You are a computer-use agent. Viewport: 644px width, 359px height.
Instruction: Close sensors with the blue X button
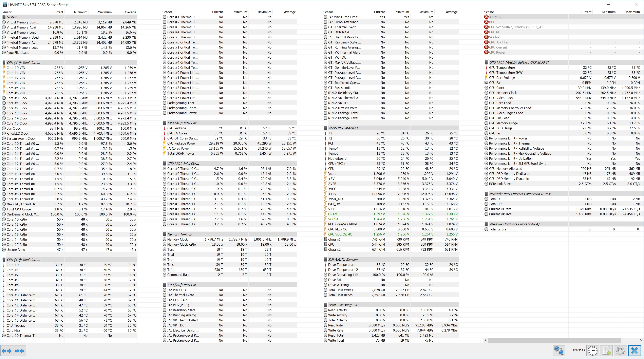(x=634, y=351)
